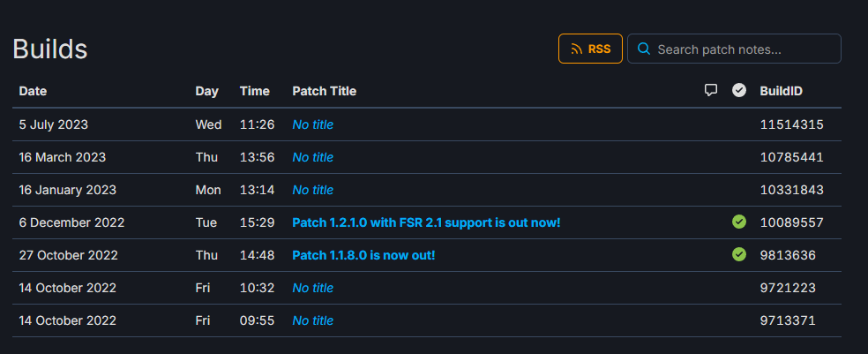Click the verified checkmark column header icon
Viewport: 868px width, 354px height.
click(x=739, y=90)
